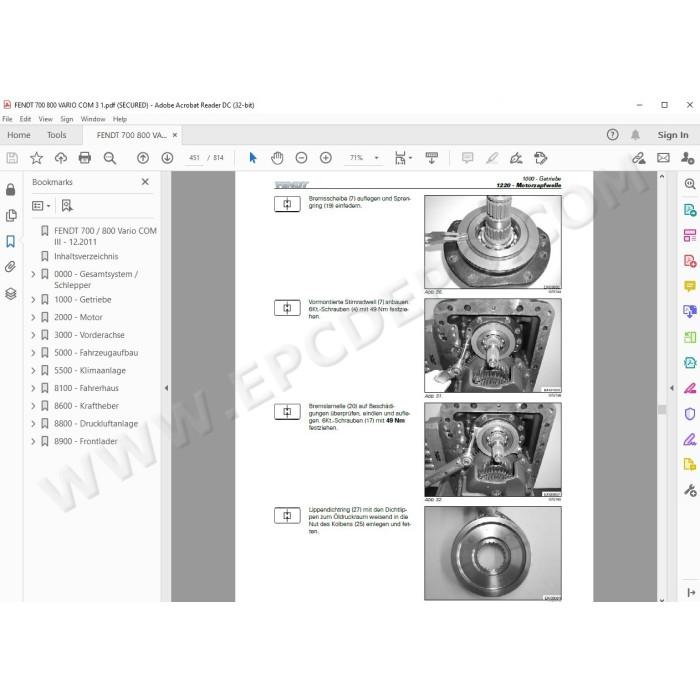Viewport: 700px width, 700px height.
Task: Print the document with printer icon
Action: click(85, 158)
